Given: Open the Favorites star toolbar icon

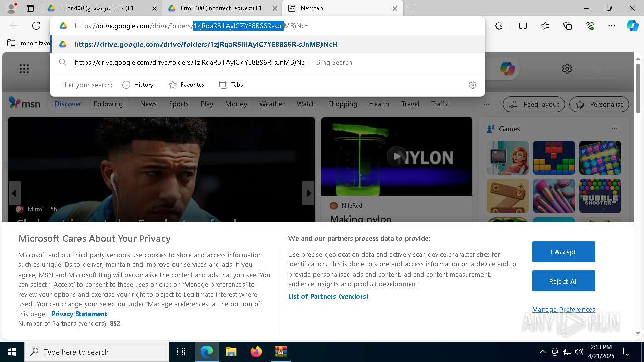Looking at the screenshot, I should [x=545, y=26].
